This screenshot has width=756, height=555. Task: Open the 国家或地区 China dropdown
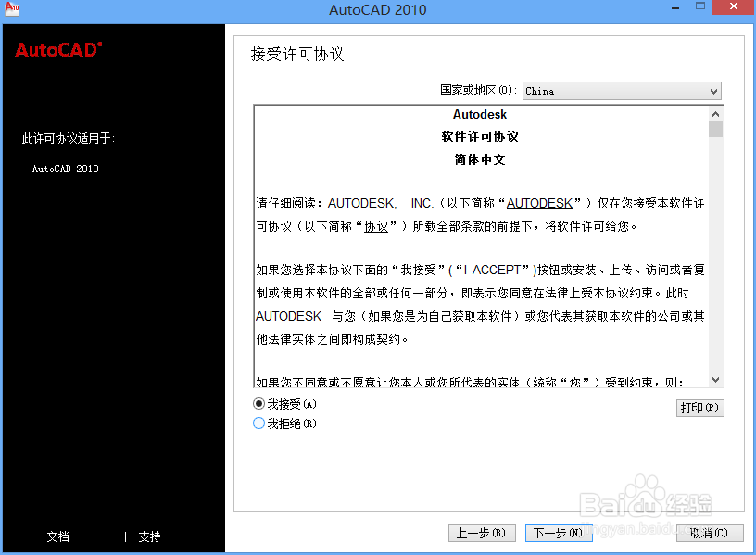pos(622,91)
